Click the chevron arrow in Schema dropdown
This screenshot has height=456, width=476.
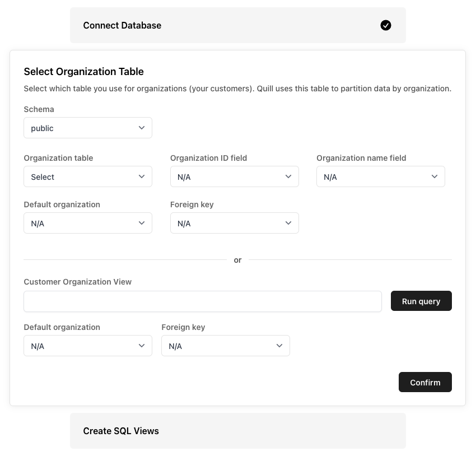click(142, 128)
